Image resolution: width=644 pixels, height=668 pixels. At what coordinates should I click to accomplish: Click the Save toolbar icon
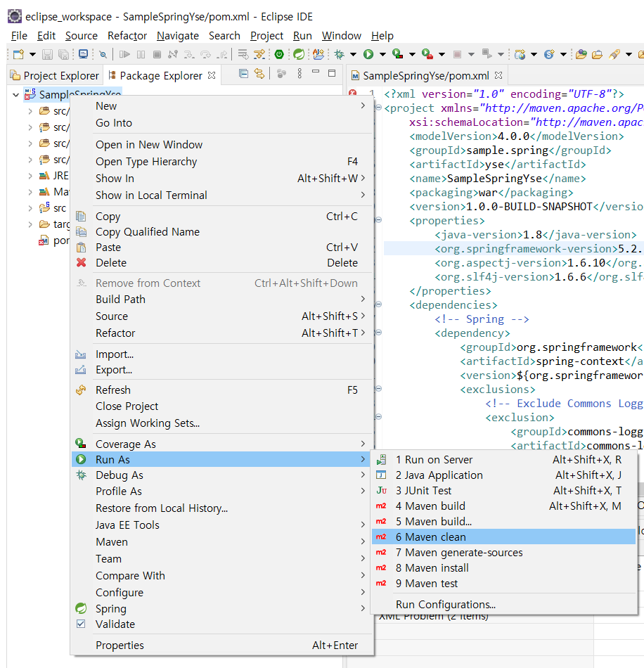click(x=47, y=54)
